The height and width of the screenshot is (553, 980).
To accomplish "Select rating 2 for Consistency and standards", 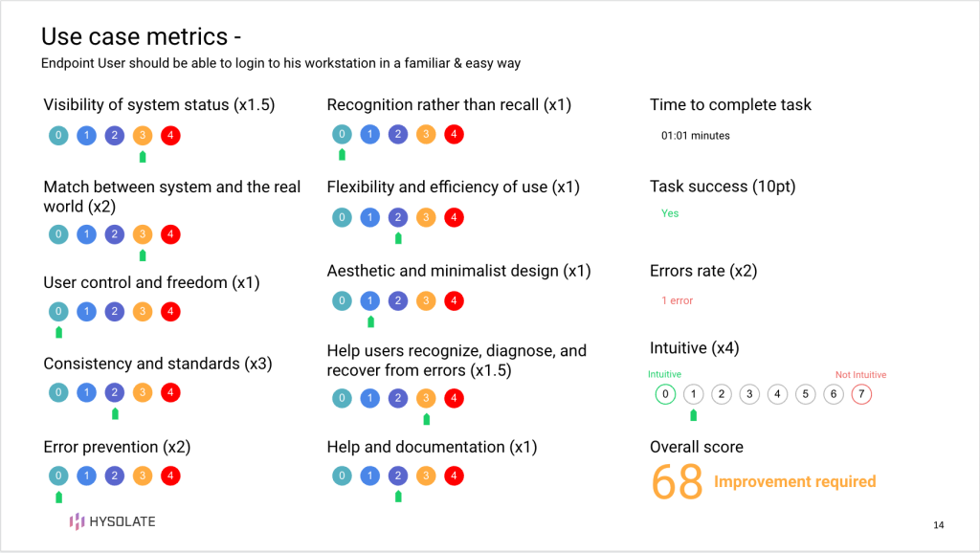I will (114, 392).
